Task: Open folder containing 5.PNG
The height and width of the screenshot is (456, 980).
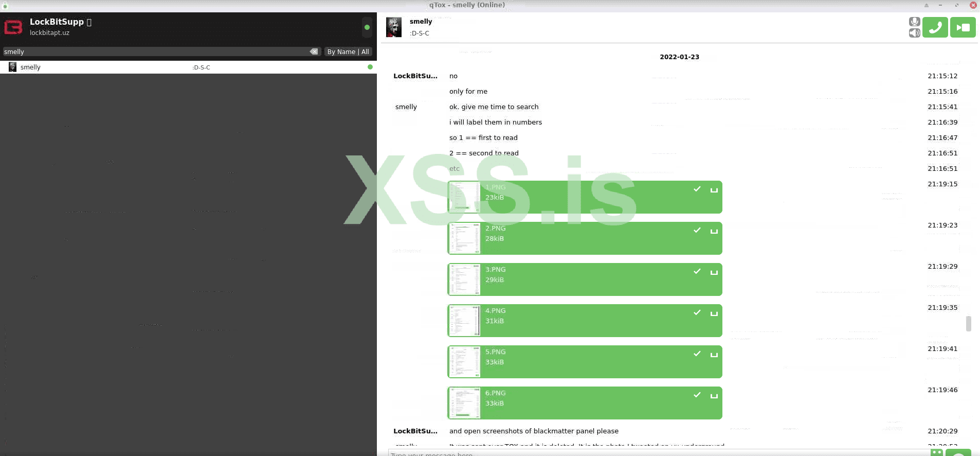Action: (714, 355)
